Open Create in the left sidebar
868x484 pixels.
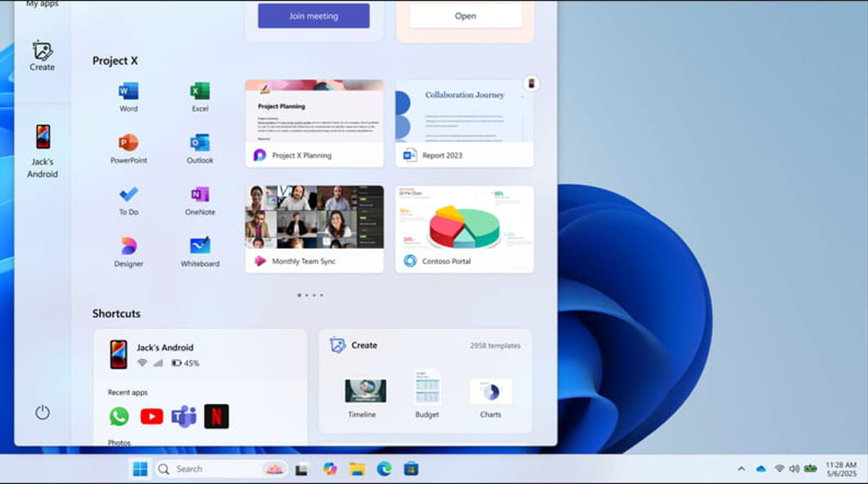click(x=42, y=56)
